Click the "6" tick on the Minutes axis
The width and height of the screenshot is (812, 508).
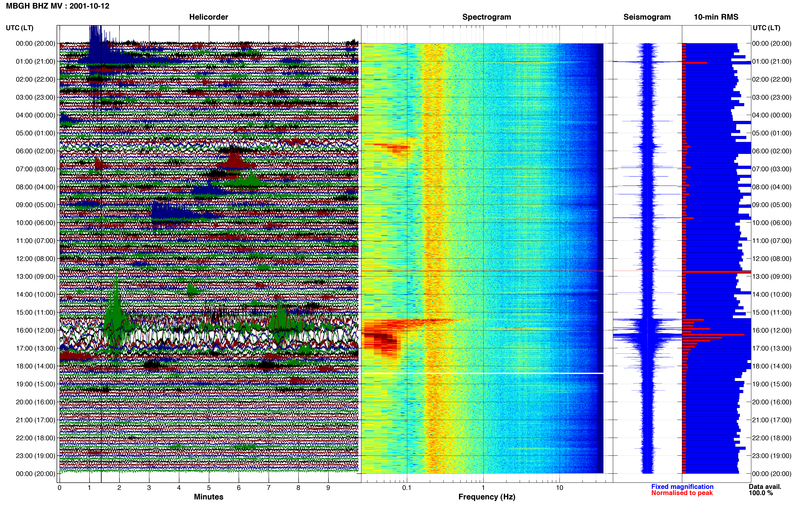(239, 488)
